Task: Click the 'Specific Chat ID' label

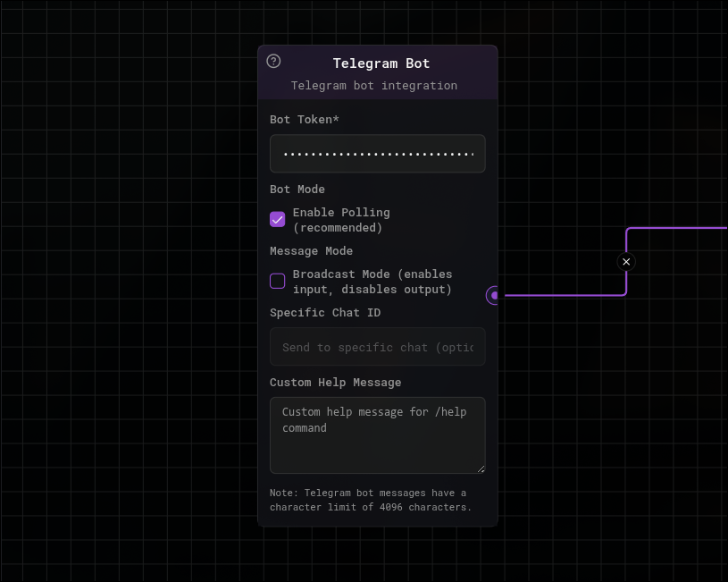Action: coord(325,312)
